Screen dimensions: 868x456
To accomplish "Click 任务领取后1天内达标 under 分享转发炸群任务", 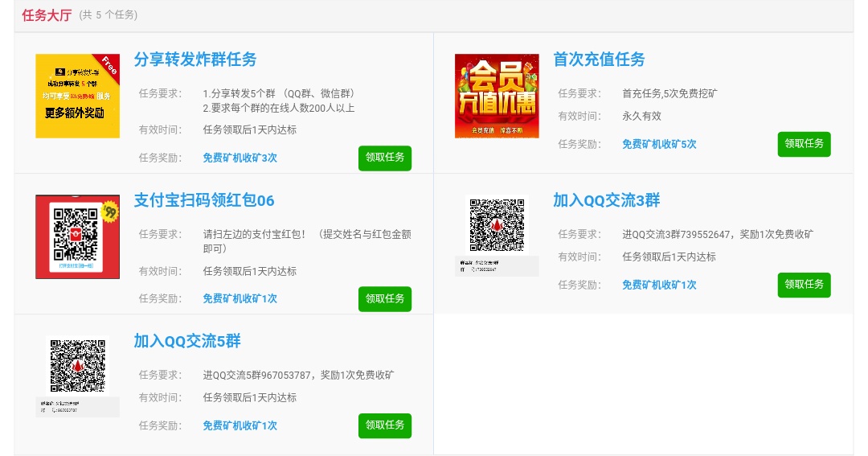I will coord(250,130).
